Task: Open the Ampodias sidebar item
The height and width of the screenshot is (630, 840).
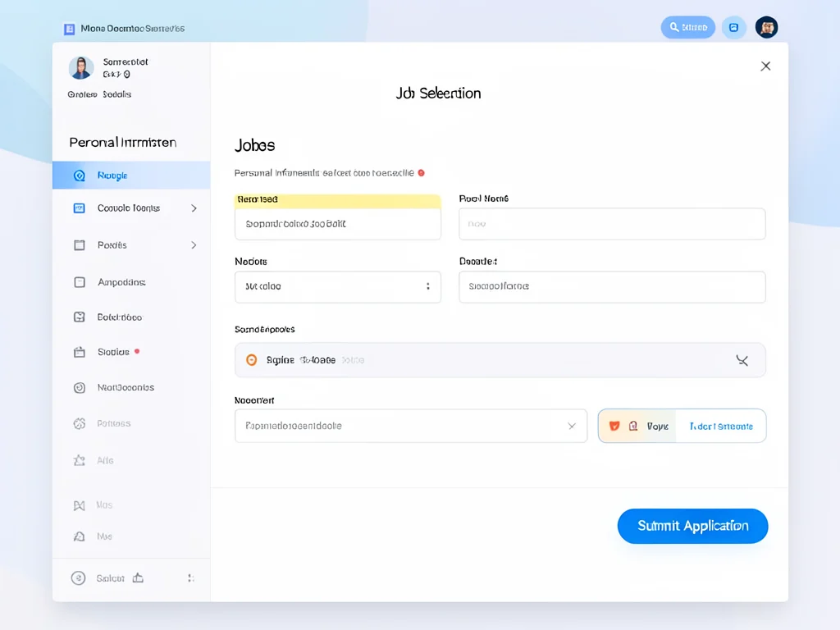Action: pyautogui.click(x=131, y=282)
